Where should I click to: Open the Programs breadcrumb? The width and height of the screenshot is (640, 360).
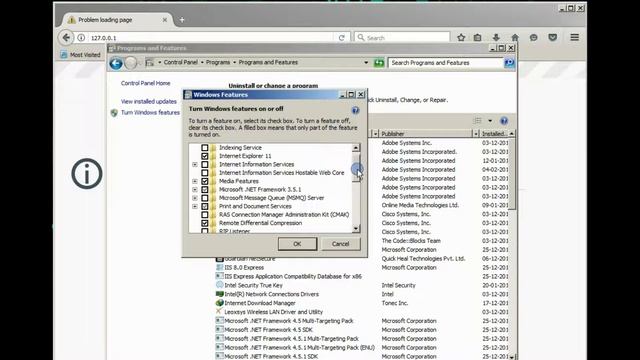pyautogui.click(x=218, y=62)
